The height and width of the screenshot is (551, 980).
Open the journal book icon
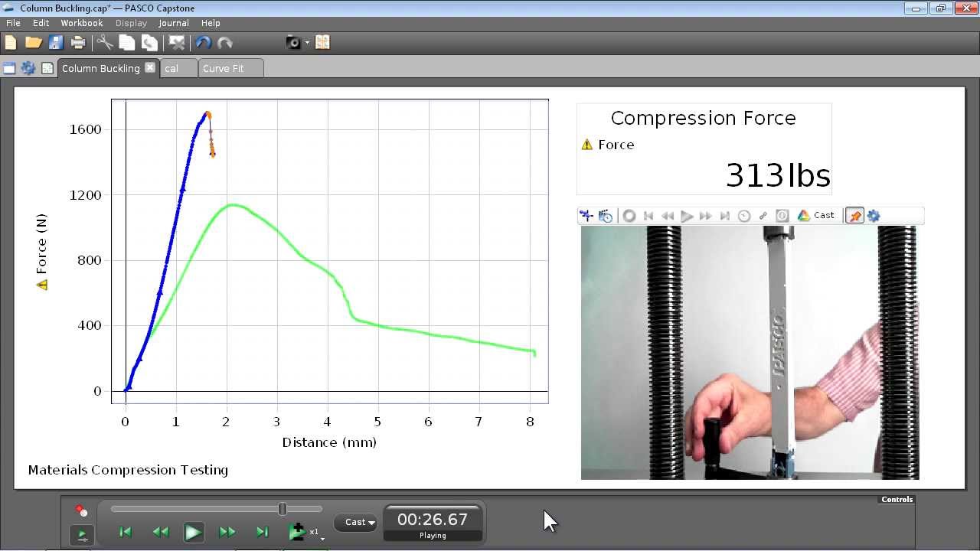(x=322, y=43)
